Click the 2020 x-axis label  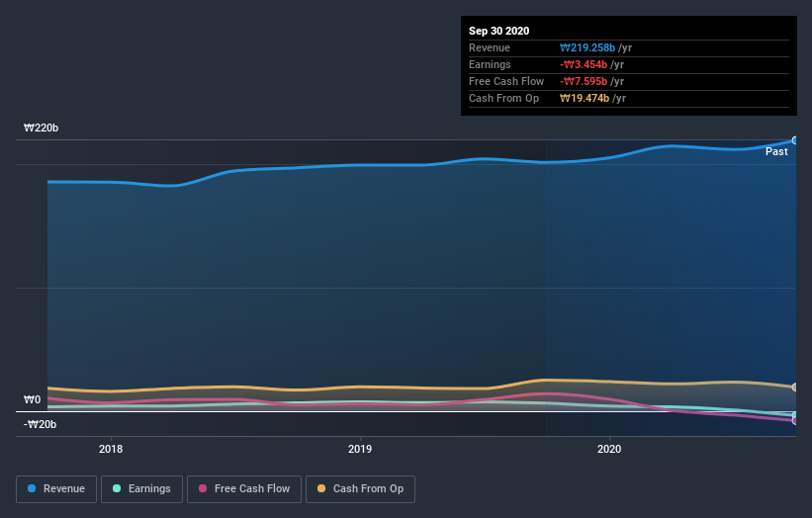tap(609, 449)
